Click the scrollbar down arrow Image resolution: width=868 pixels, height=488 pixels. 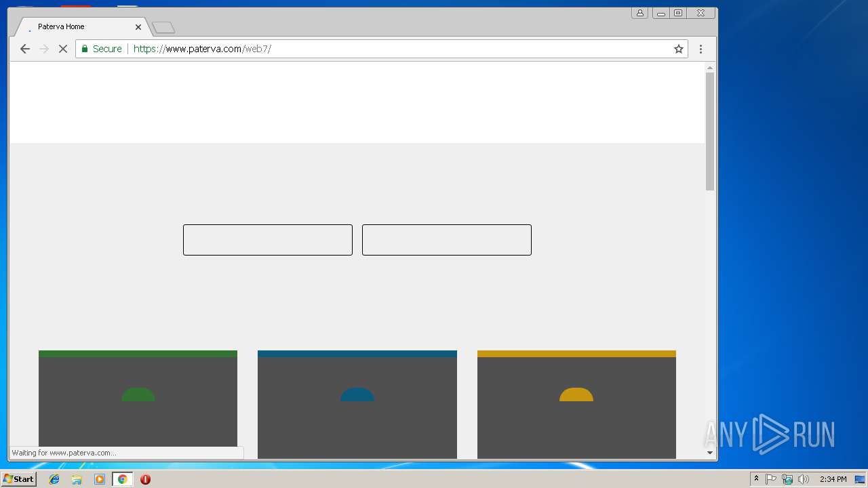(710, 453)
